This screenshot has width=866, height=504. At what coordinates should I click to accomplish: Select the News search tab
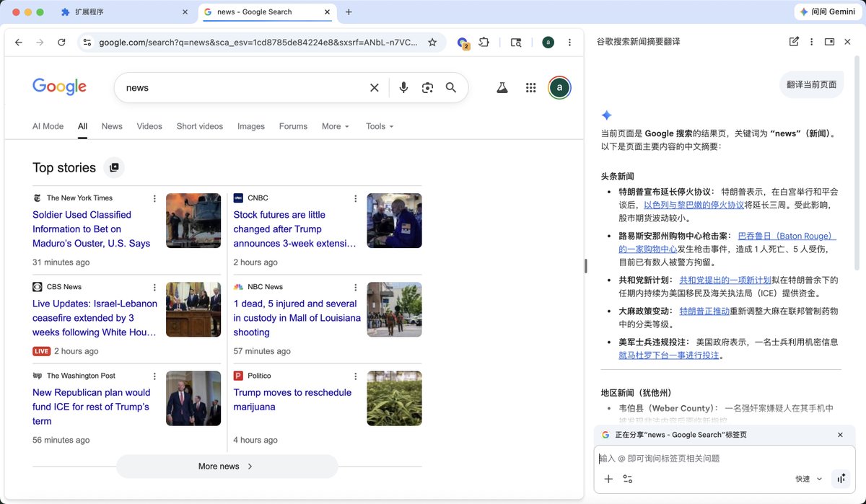[112, 126]
